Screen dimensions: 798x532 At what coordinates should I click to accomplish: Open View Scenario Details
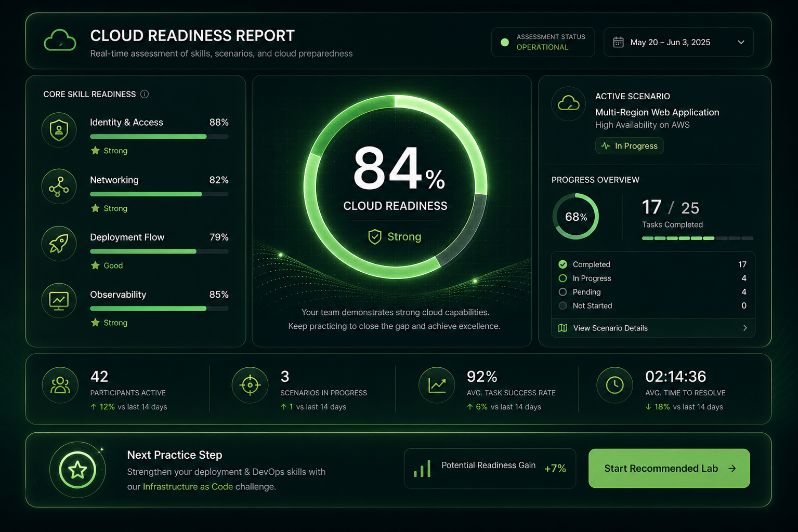pyautogui.click(x=653, y=328)
